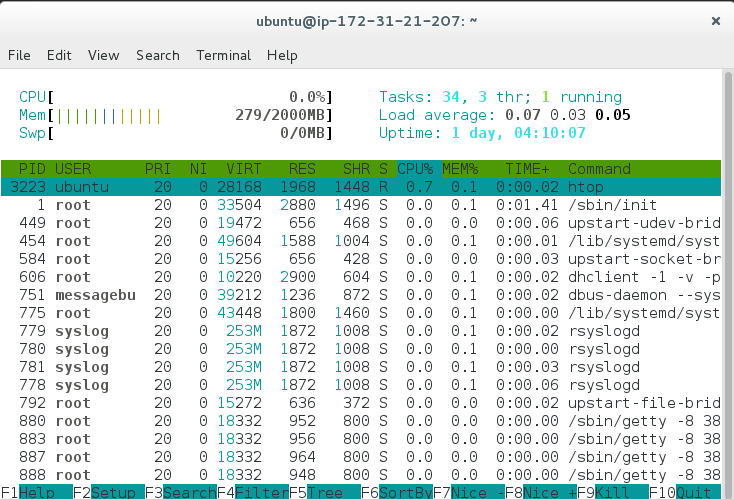Sort by the VIRT column header
734x499 pixels.
[x=243, y=169]
